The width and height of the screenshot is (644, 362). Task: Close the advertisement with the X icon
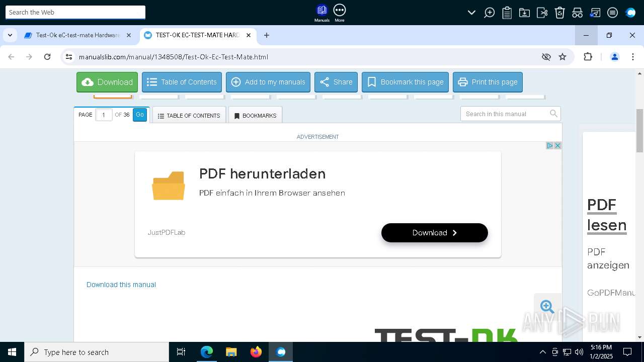557,145
